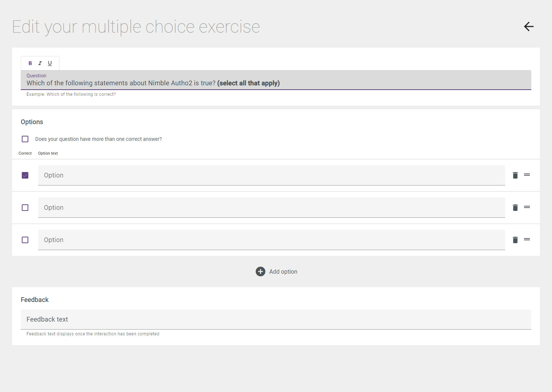The image size is (552, 392).
Task: Toggle italic formatting in question toolbar
Action: pyautogui.click(x=40, y=63)
